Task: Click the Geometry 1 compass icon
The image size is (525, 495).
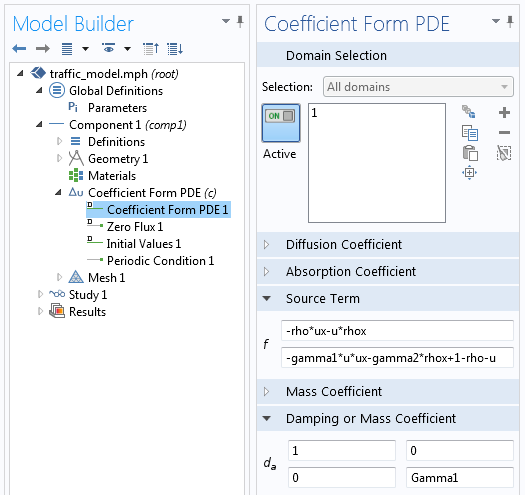Action: [76, 158]
